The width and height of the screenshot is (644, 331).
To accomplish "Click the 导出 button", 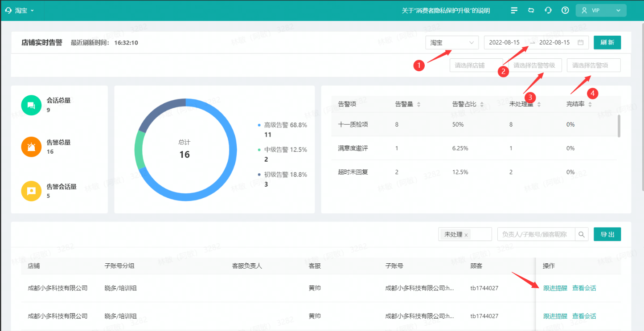I will pyautogui.click(x=607, y=234).
